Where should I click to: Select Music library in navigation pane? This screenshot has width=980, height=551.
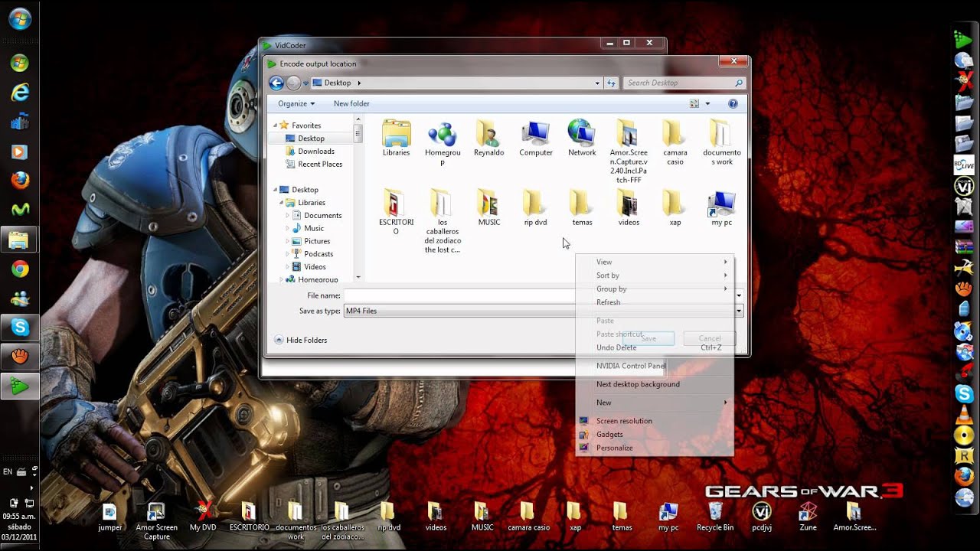pyautogui.click(x=308, y=228)
